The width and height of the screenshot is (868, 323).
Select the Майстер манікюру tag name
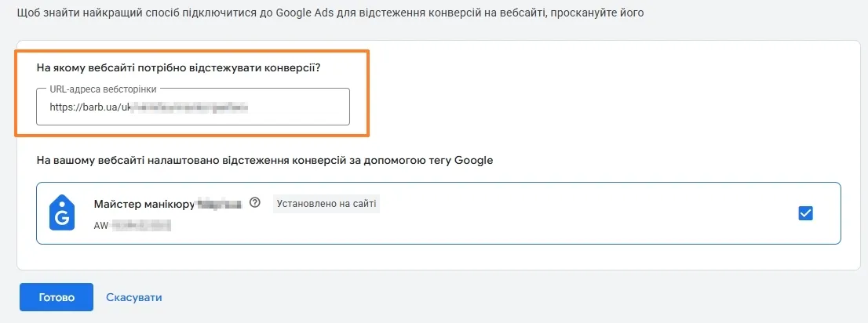[144, 204]
